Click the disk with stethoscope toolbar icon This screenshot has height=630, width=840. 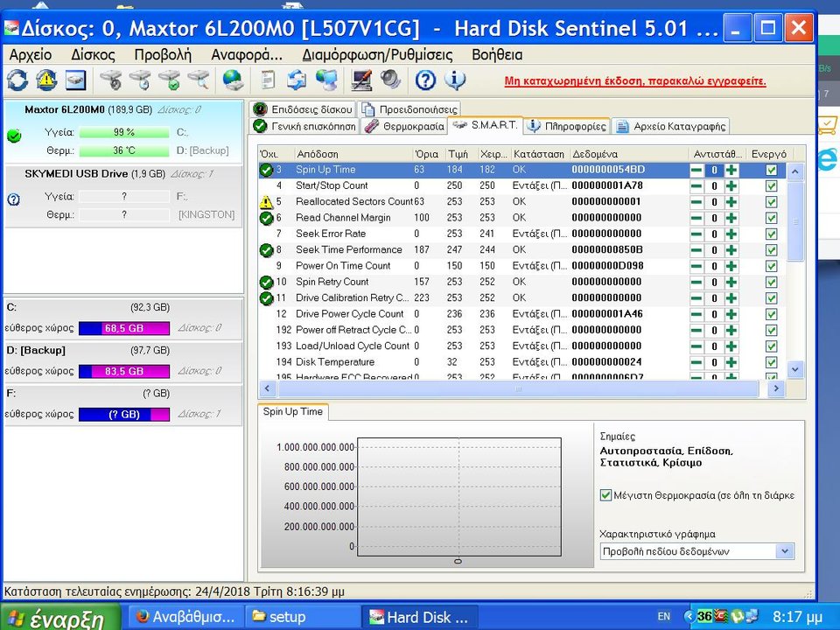point(111,80)
